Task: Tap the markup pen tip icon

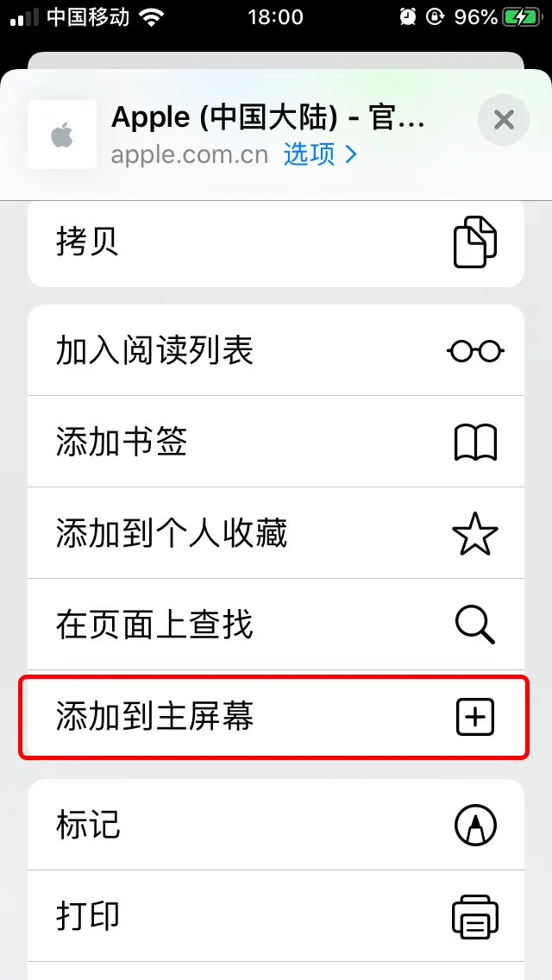Action: click(475, 825)
